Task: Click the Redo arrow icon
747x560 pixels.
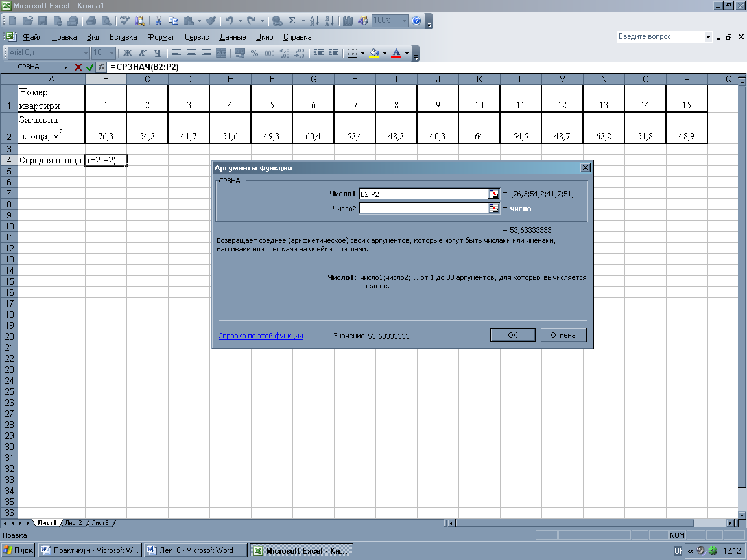Action: click(x=251, y=21)
